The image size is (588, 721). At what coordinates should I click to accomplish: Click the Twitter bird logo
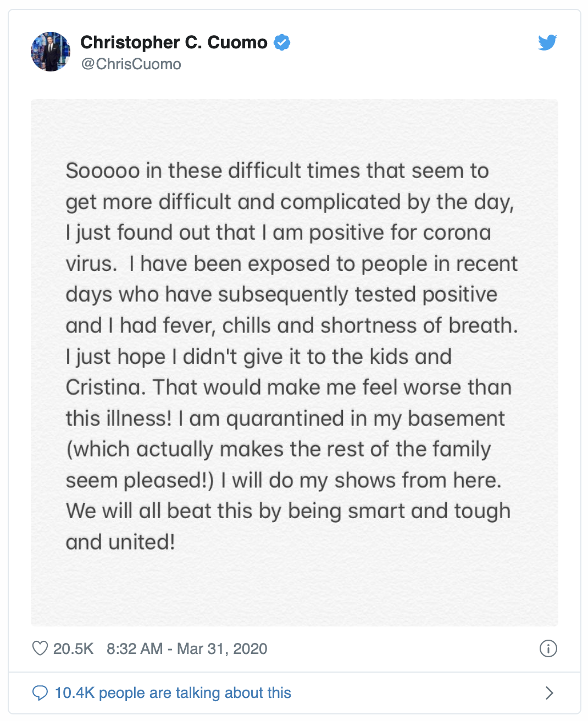click(x=547, y=42)
